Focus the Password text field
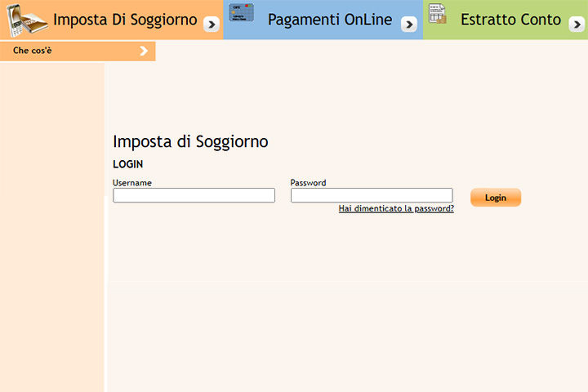The width and height of the screenshot is (588, 392). click(372, 195)
